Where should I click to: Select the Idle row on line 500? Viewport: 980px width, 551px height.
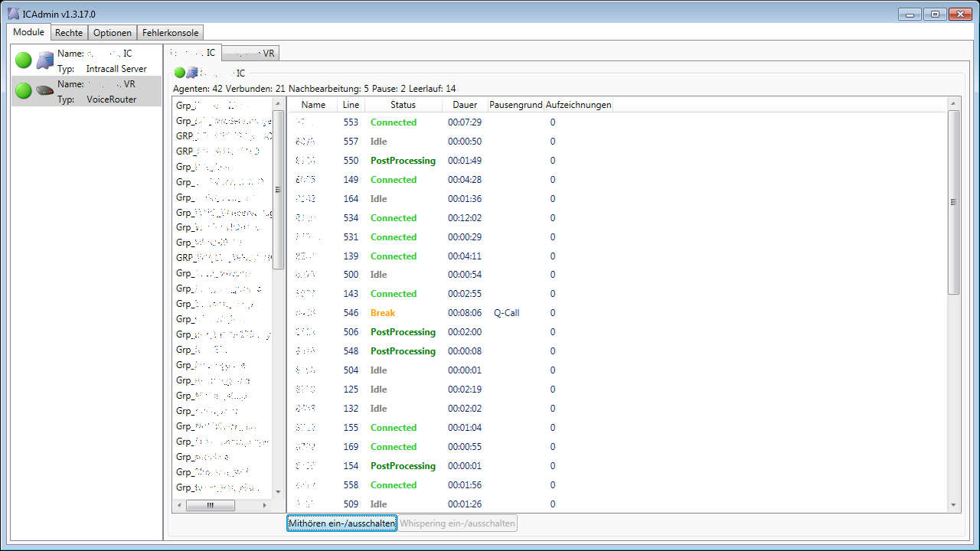[618, 275]
